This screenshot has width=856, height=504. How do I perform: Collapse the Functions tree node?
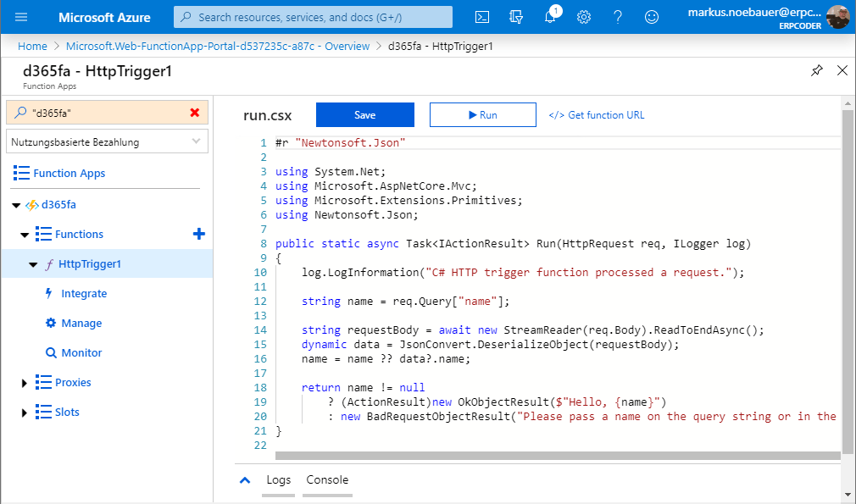tap(25, 234)
